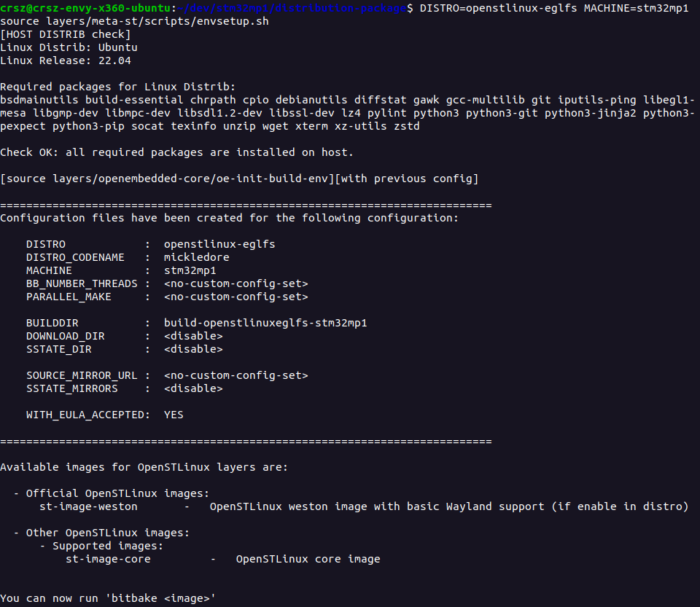Click the cpio package name

click(x=256, y=100)
